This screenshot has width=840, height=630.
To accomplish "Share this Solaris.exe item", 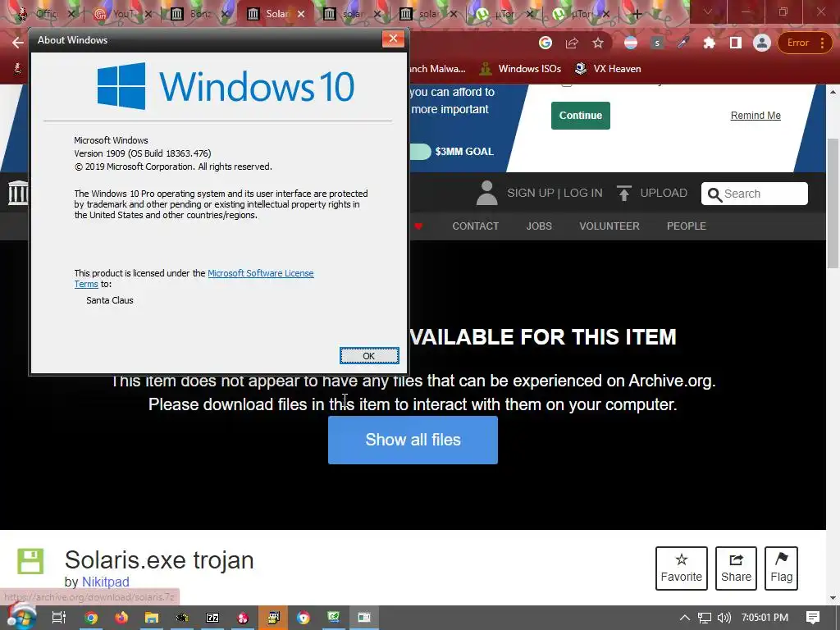I will point(736,568).
